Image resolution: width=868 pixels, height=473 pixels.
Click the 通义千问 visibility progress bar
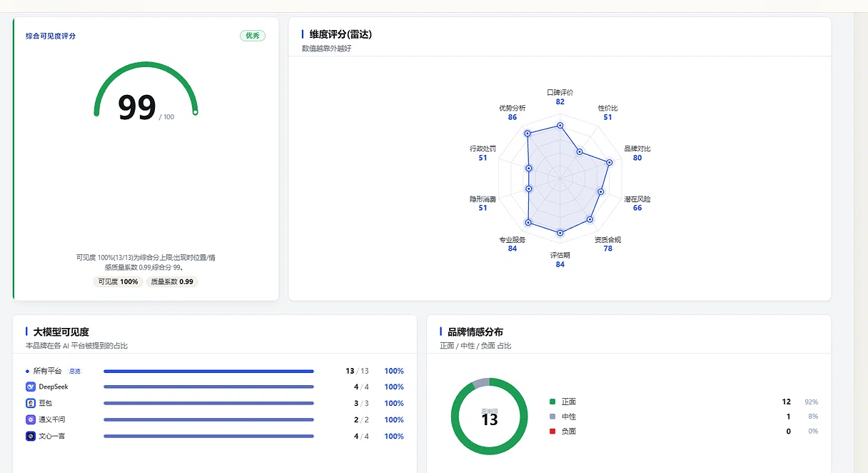[208, 419]
